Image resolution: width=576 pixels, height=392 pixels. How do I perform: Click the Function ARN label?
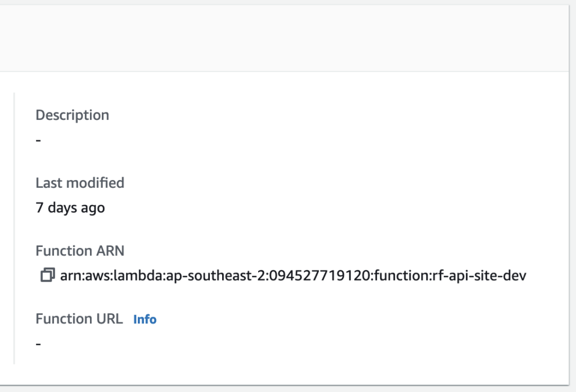(x=80, y=251)
